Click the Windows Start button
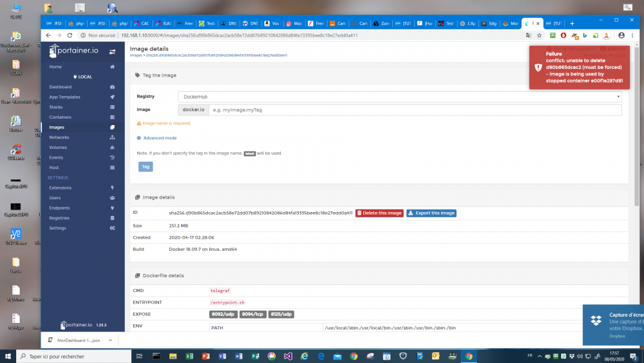 point(8,356)
